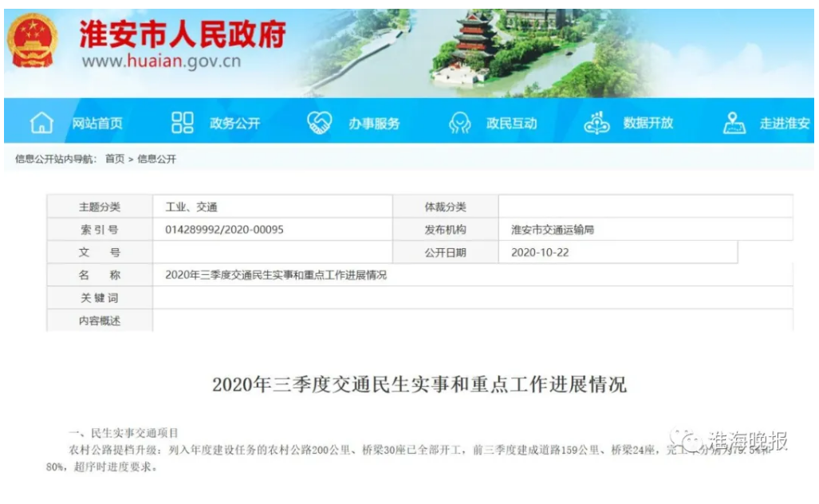Select the 数据开放 menu label
This screenshot has height=504, width=819.
648,124
